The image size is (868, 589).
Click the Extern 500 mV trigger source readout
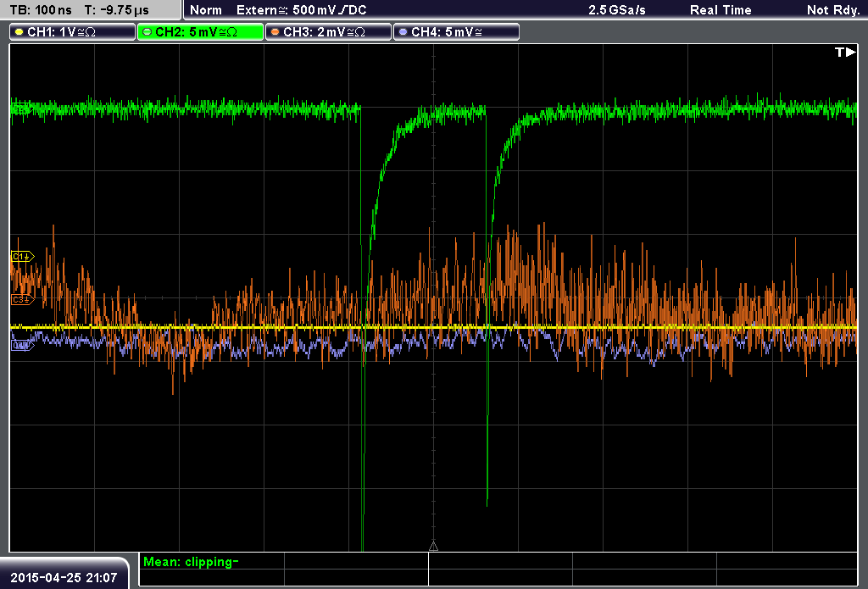click(x=302, y=10)
